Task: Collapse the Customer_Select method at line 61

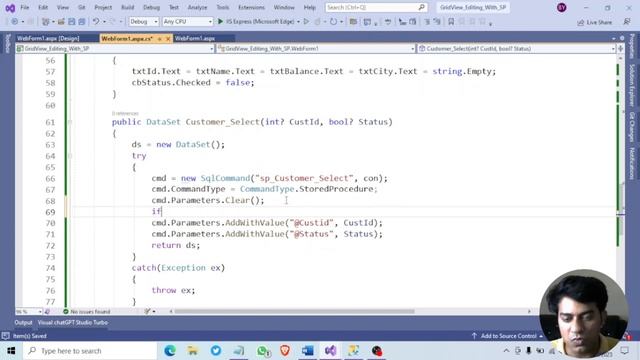Action: coord(70,122)
